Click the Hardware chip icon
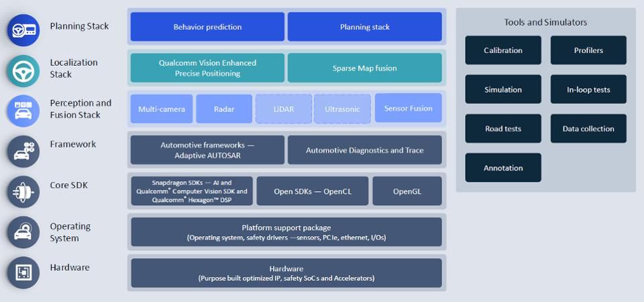Image resolution: width=644 pixels, height=302 pixels. pos(23,272)
